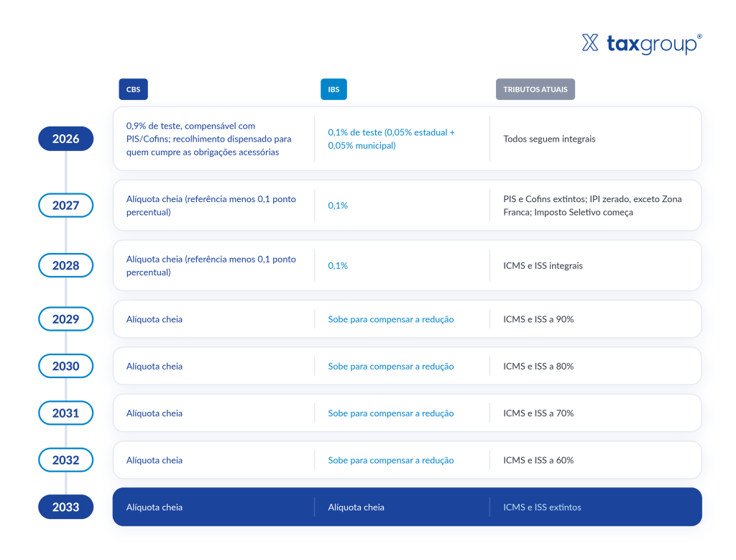Click the 2033 CBS "Alíquota cheia" cell
Image resolution: width=736 pixels, height=560 pixels.
coord(154,507)
